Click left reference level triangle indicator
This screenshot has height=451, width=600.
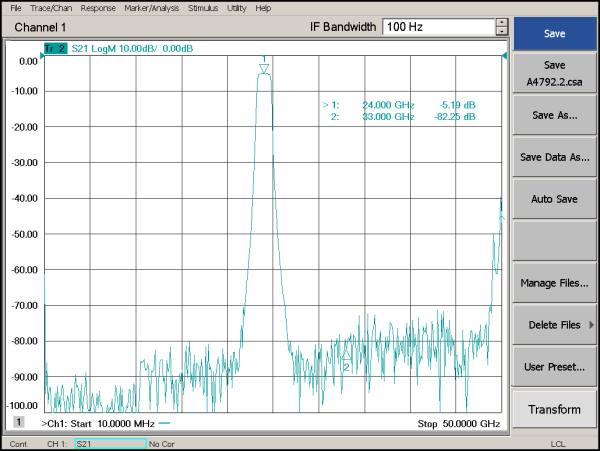pos(42,56)
